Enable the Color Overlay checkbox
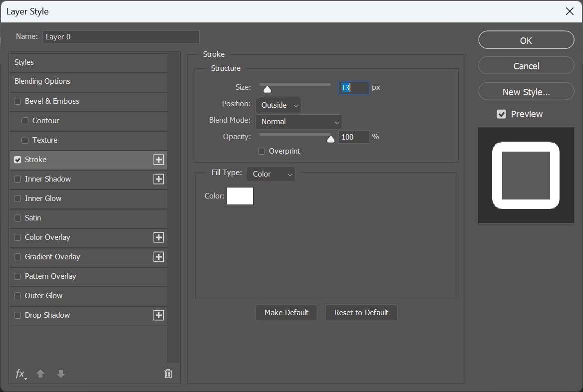Viewport: 583px width, 392px height. 17,237
